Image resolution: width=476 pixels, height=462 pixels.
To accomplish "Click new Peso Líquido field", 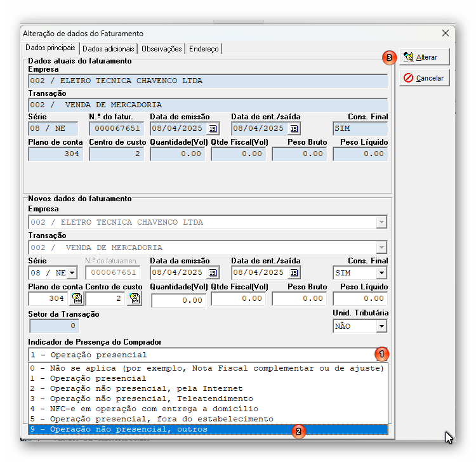I will click(360, 298).
